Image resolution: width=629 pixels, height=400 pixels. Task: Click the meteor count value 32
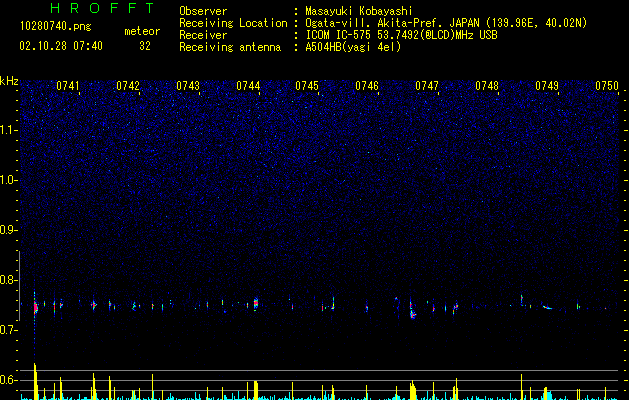point(145,46)
